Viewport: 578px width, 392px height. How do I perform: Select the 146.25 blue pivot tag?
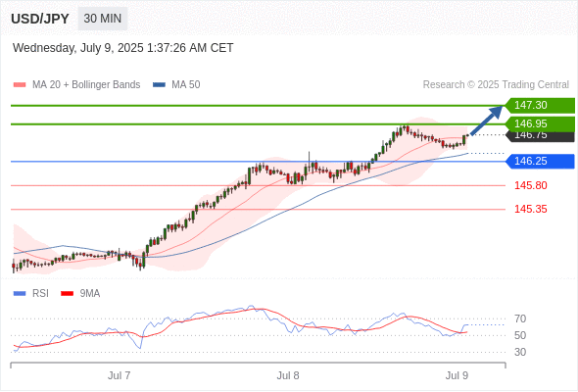(540, 161)
